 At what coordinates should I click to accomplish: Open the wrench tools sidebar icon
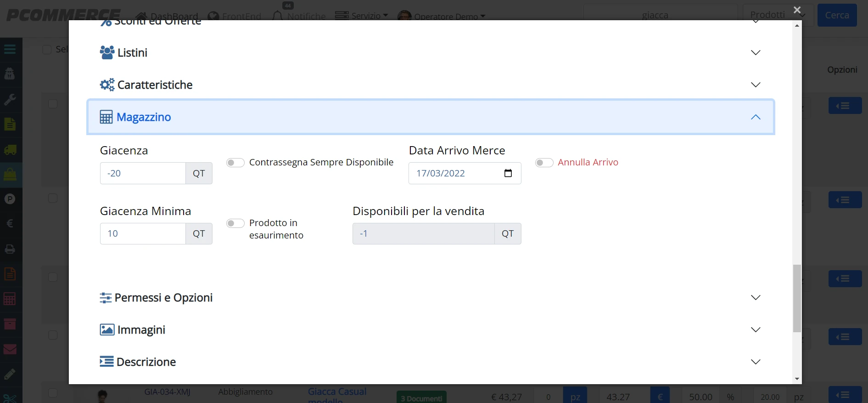pyautogui.click(x=10, y=99)
